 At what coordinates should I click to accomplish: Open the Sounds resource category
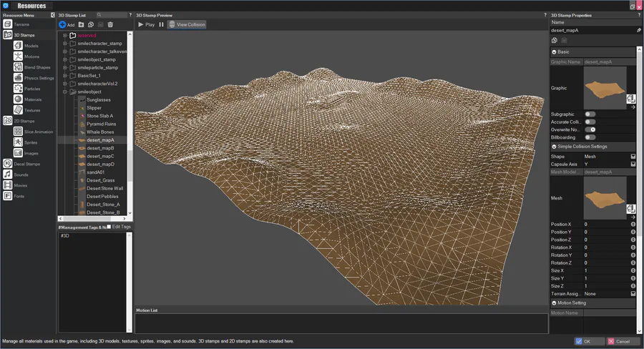21,174
